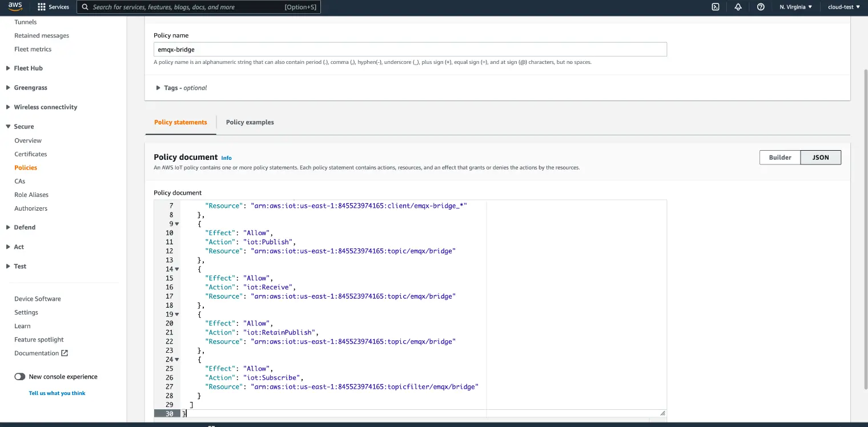
Task: Switch to the Policy statements tab
Action: pyautogui.click(x=180, y=122)
